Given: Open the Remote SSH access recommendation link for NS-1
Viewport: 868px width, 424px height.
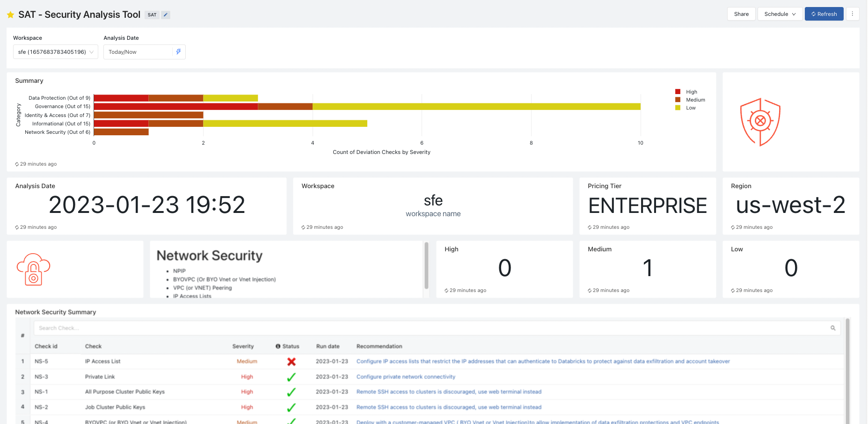Looking at the screenshot, I should pos(448,392).
